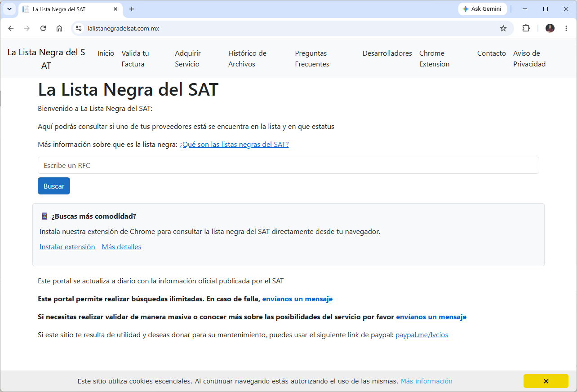Image resolution: width=577 pixels, height=392 pixels.
Task: Open the tab search dropdown arrow
Action: pos(9,9)
